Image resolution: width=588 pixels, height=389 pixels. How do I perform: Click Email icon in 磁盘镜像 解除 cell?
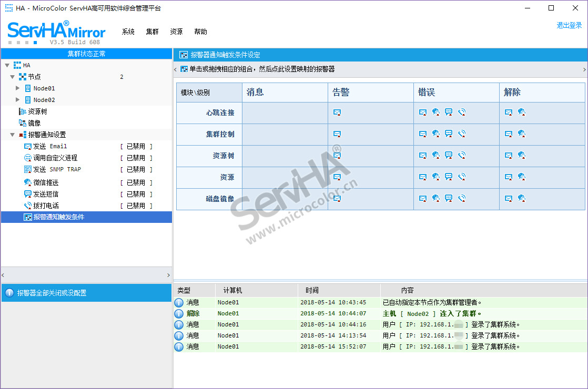click(x=509, y=199)
